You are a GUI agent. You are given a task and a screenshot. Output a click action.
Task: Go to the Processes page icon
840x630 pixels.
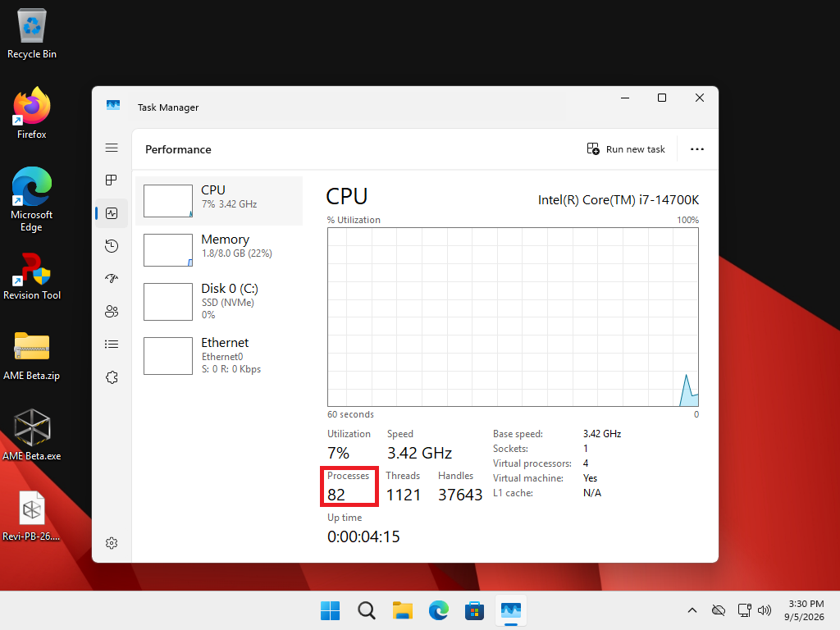point(112,180)
